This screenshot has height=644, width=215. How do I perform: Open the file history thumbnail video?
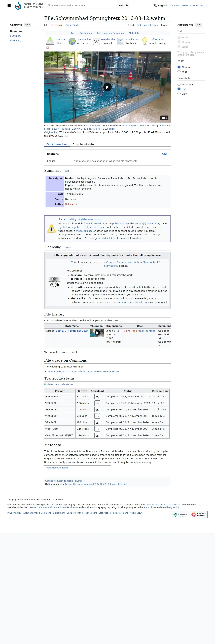pyautogui.click(x=97, y=333)
